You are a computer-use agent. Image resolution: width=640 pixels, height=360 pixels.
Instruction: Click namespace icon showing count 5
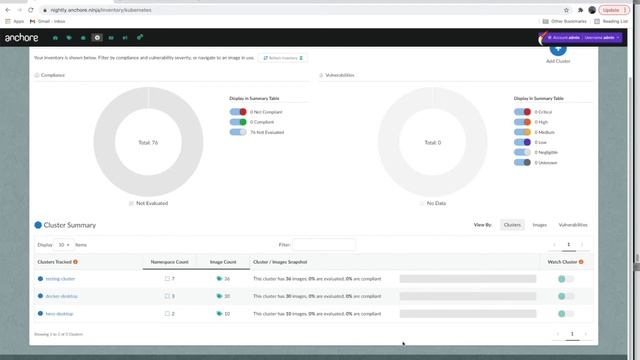tap(167, 296)
